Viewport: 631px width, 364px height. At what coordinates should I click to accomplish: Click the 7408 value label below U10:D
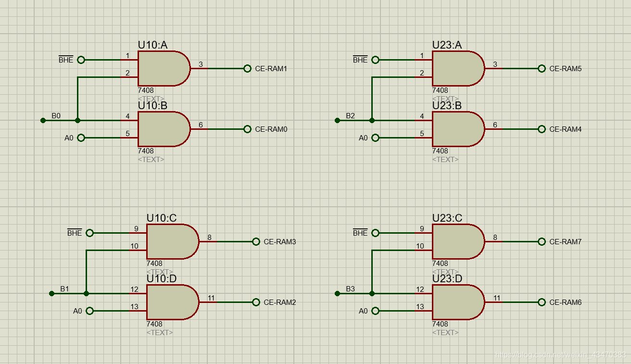(x=154, y=324)
